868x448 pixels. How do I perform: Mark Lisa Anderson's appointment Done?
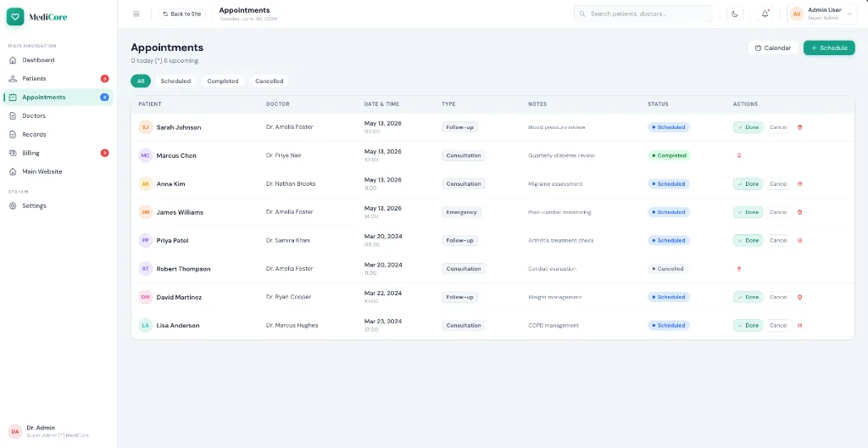pyautogui.click(x=748, y=326)
